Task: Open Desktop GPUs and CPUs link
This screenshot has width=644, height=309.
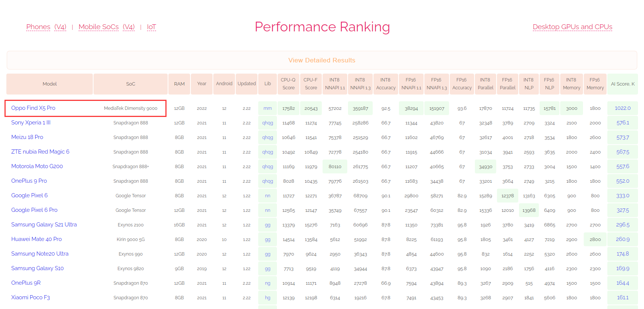Action: click(x=572, y=27)
